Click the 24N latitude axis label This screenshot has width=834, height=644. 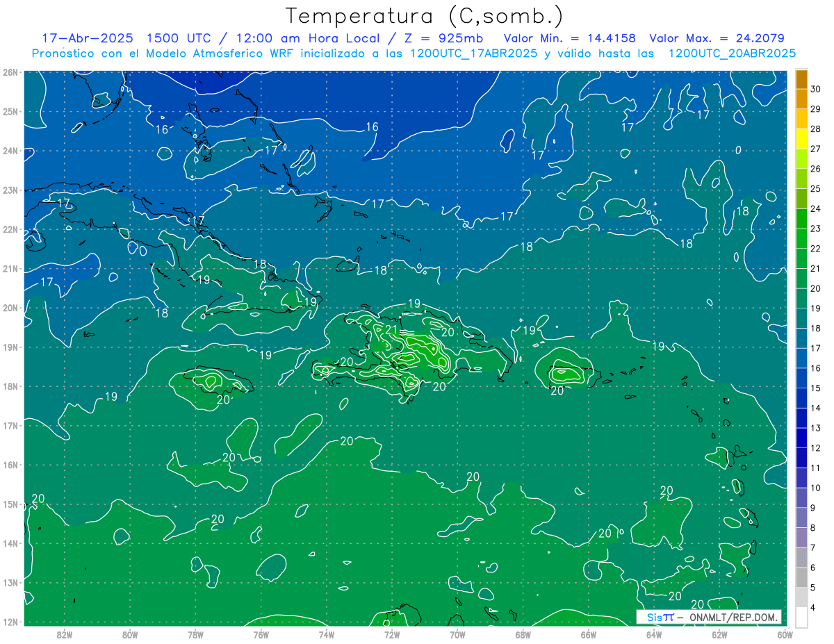[x=10, y=151]
